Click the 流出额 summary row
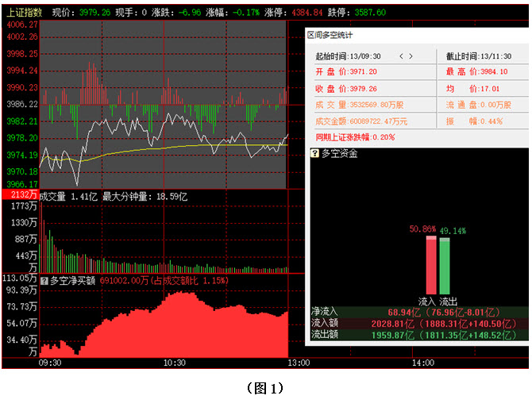532x407 pixels. click(418, 335)
